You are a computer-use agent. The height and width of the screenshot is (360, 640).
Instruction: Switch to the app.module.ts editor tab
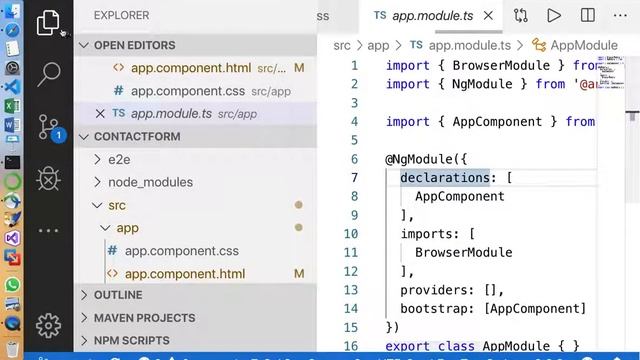pyautogui.click(x=431, y=16)
